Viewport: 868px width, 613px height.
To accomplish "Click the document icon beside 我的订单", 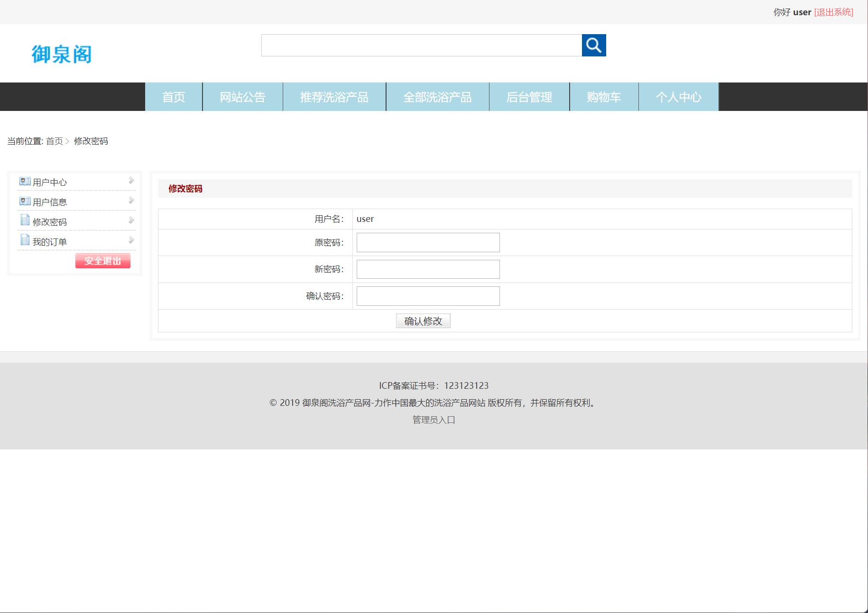I will pyautogui.click(x=25, y=241).
